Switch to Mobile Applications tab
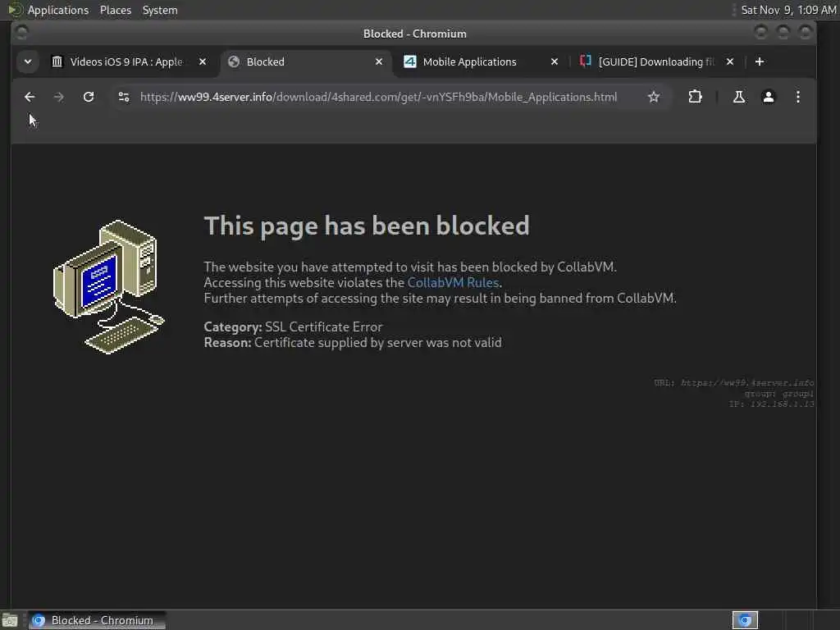The height and width of the screenshot is (630, 840). pyautogui.click(x=469, y=62)
